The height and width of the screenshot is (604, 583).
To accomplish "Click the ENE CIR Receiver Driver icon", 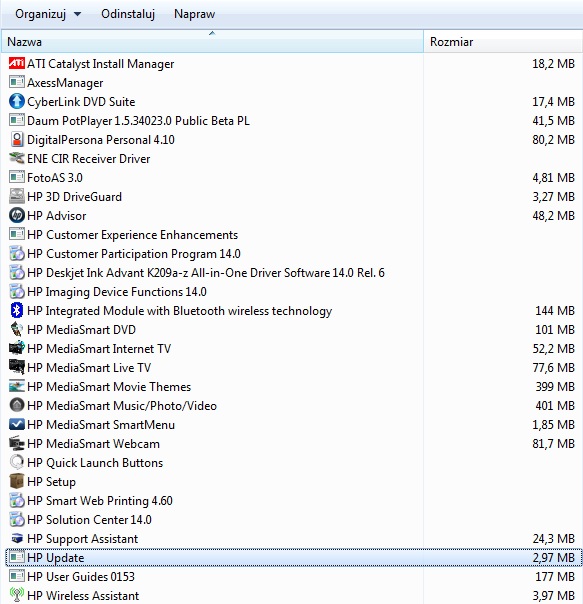I will click(x=17, y=158).
